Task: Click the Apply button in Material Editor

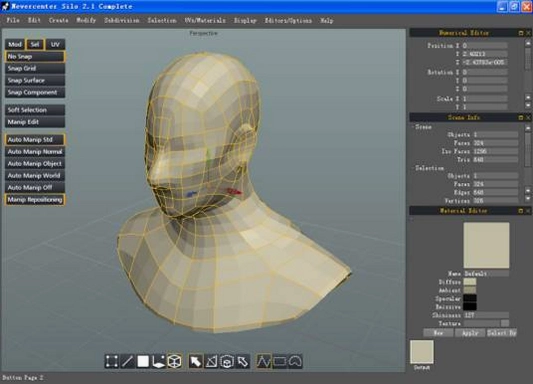Action: (x=470, y=333)
